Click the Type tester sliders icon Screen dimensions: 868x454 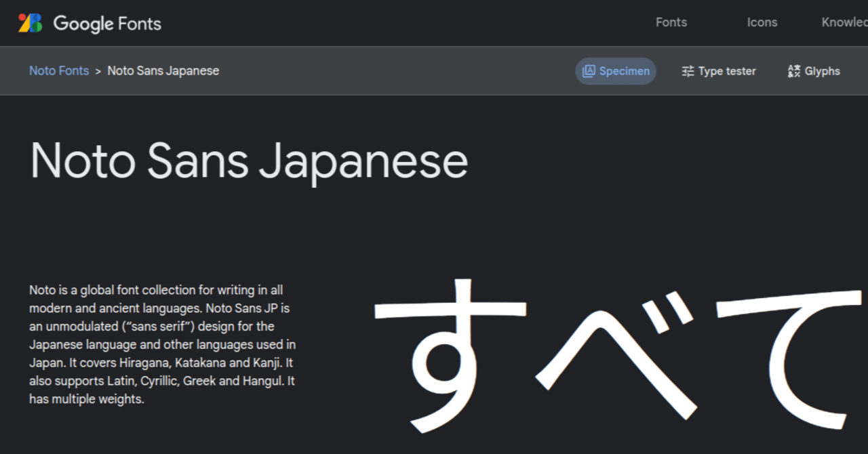tap(688, 70)
